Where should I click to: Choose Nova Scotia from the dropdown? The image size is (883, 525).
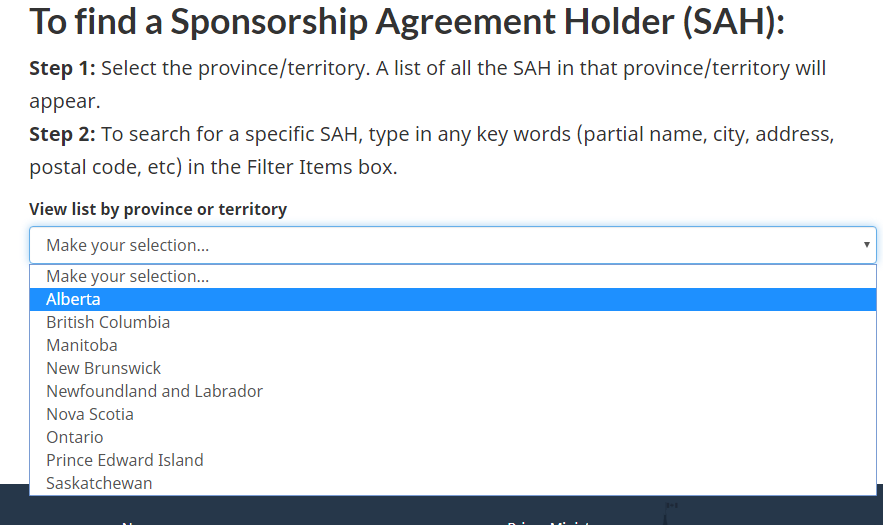(90, 414)
